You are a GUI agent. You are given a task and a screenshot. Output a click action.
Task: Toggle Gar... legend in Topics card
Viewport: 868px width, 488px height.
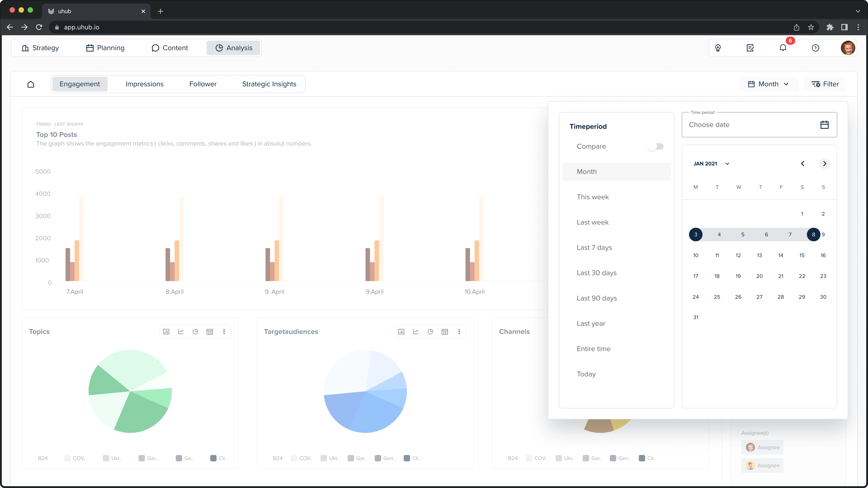click(x=149, y=458)
